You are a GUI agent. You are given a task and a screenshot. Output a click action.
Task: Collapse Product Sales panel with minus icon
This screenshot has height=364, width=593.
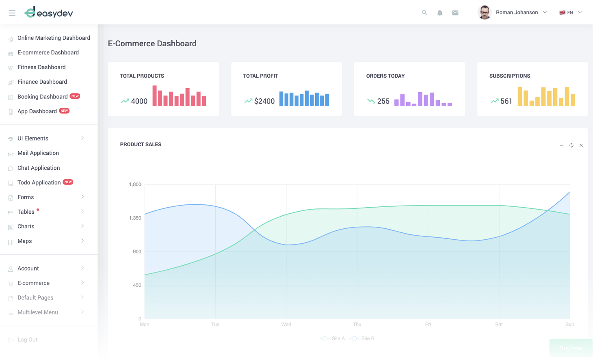561,145
